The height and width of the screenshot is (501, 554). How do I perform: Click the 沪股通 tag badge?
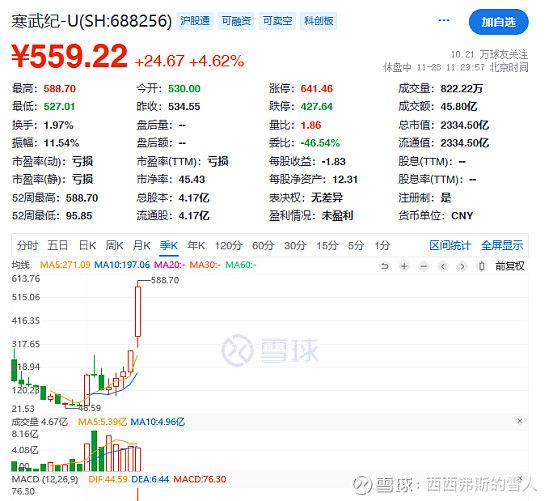(x=195, y=21)
